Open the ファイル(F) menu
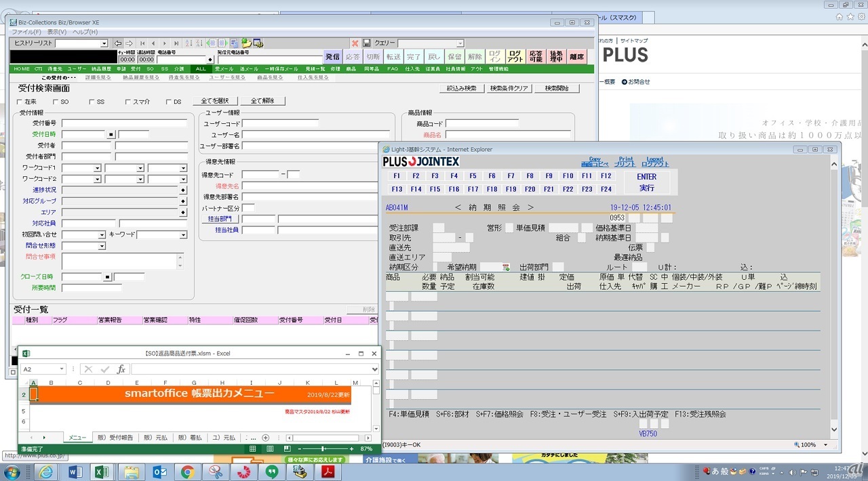Screen dimensions: 868x481 pyautogui.click(x=26, y=32)
